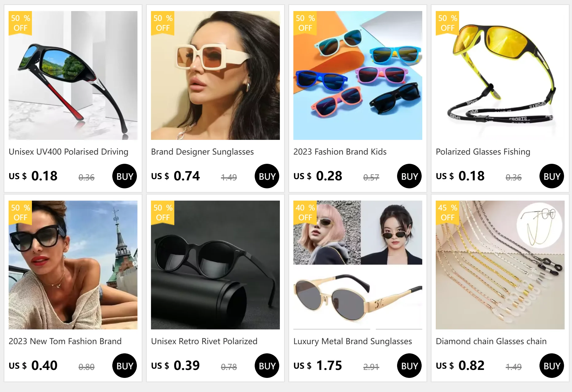Click BUY for 2023 Fashion Brand Kids
Viewport: 572px width, 392px height.
[409, 176]
